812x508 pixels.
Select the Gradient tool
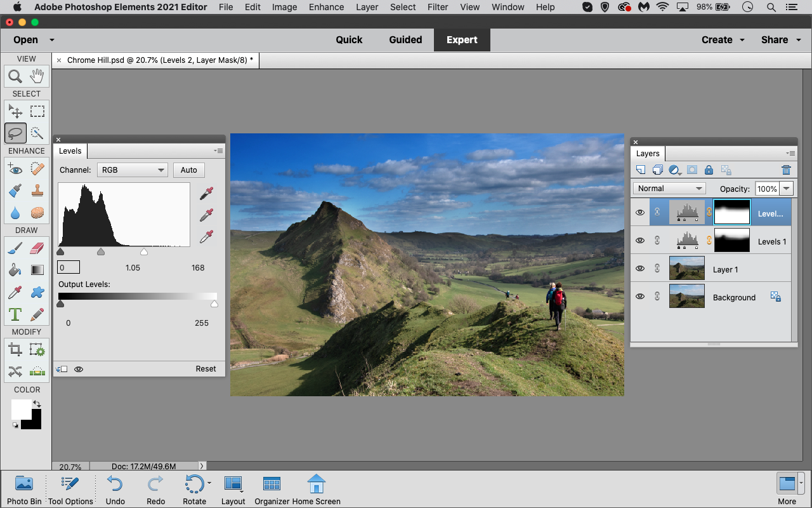pyautogui.click(x=37, y=270)
